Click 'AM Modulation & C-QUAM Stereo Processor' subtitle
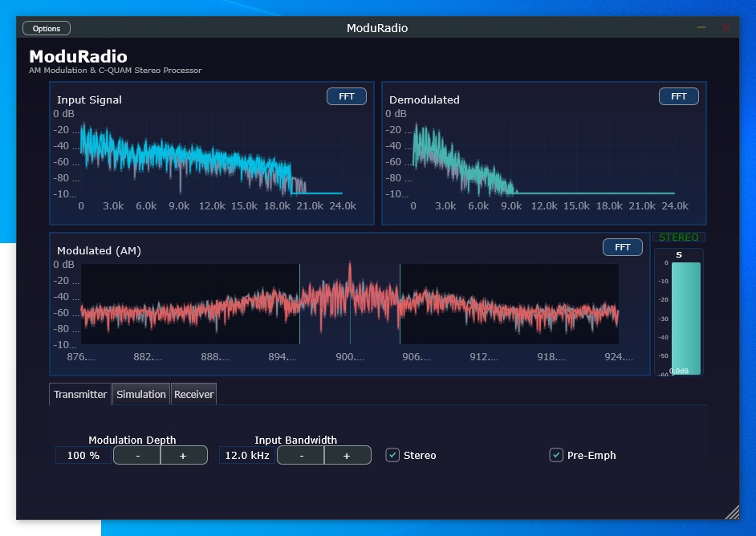 point(116,71)
